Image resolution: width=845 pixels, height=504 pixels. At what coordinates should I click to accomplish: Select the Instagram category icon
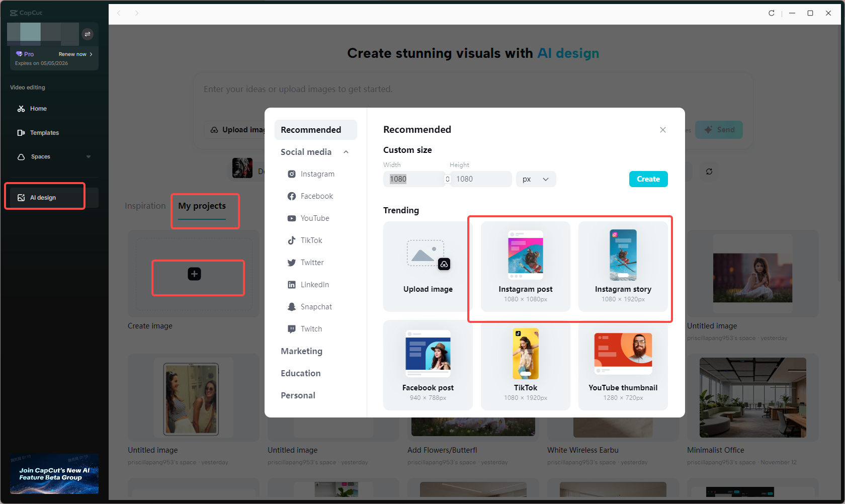[x=292, y=174]
